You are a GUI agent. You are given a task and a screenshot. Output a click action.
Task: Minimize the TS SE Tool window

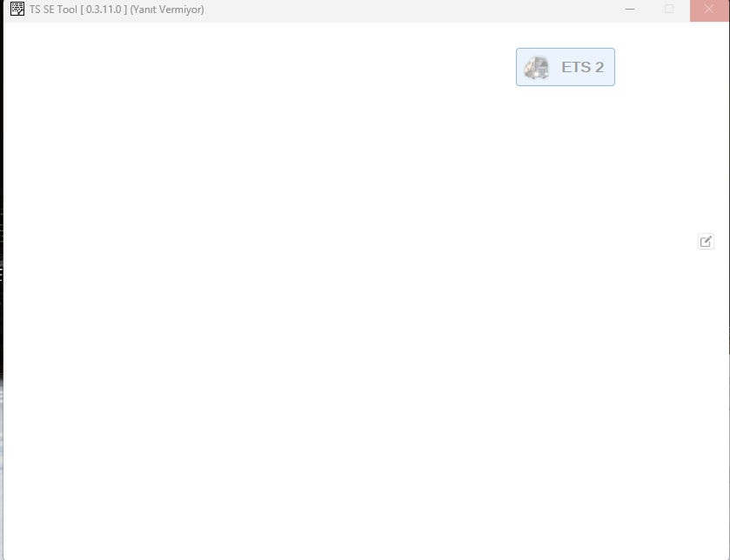(630, 9)
